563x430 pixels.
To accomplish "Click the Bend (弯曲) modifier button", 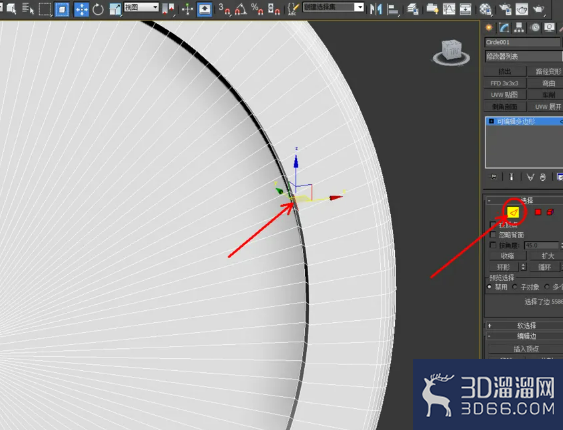I will click(x=548, y=83).
